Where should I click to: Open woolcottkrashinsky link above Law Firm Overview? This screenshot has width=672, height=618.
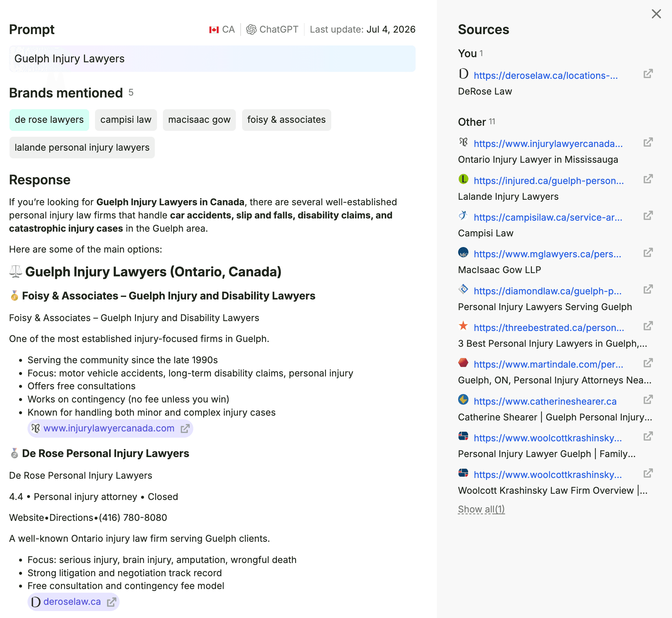click(x=548, y=475)
